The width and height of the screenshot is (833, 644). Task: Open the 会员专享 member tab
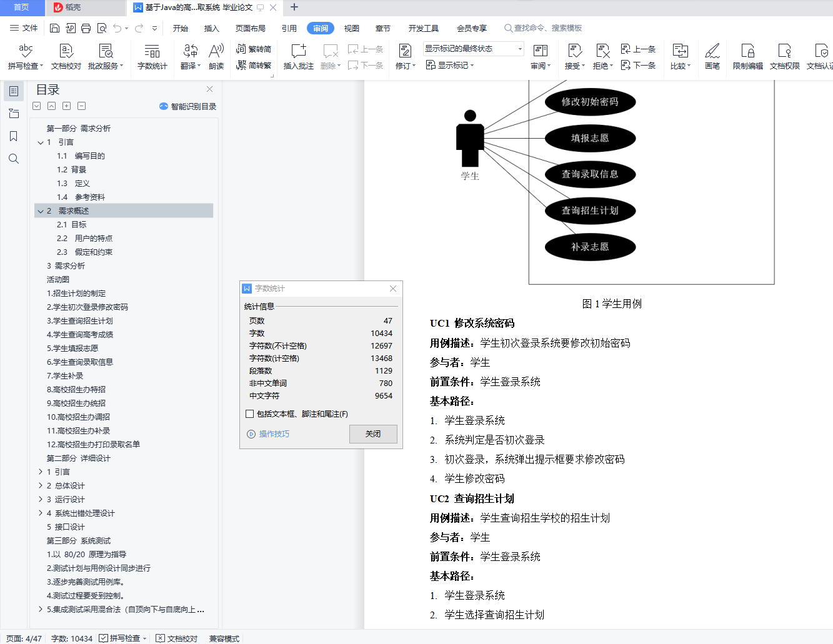[472, 28]
